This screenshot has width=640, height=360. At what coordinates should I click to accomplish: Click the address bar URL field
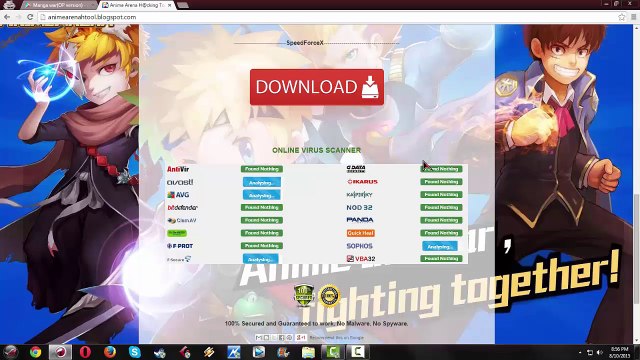(x=327, y=17)
